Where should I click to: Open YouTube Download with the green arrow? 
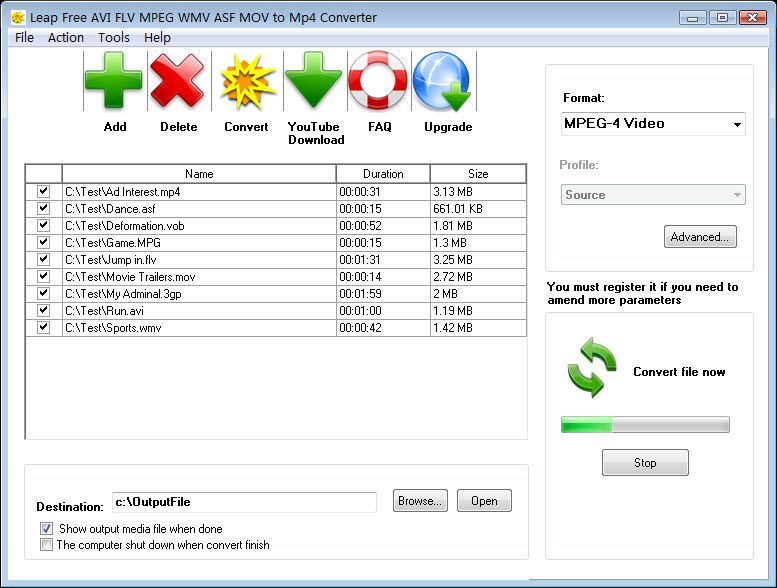coord(313,80)
